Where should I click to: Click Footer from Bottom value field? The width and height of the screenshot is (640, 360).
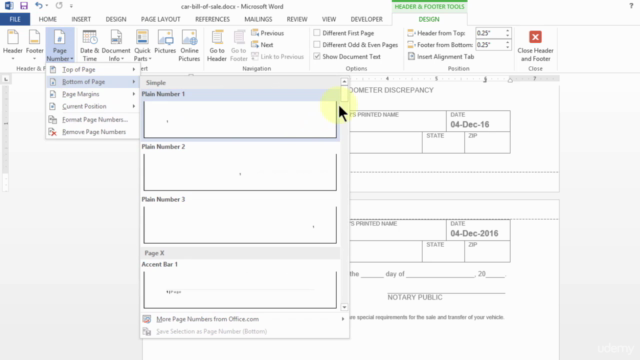click(x=490, y=45)
